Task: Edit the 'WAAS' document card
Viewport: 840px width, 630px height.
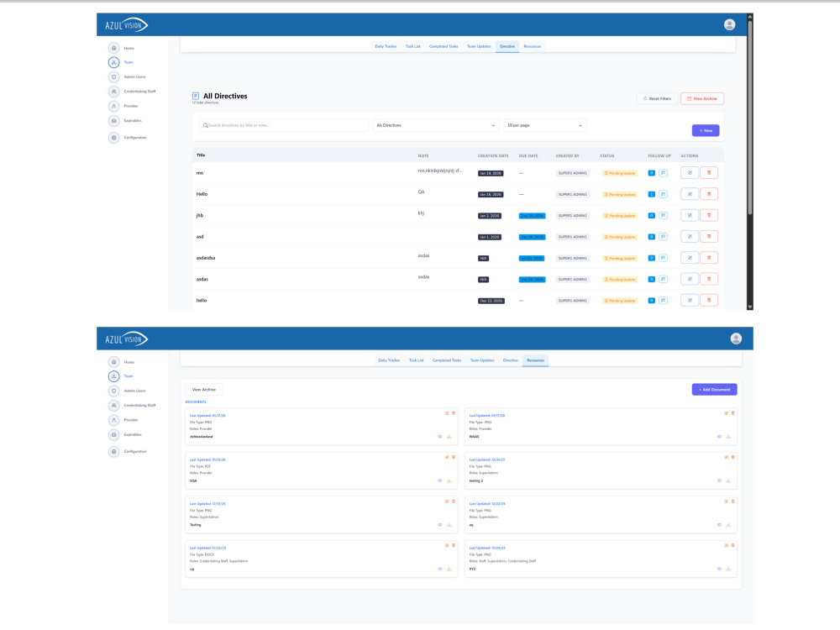Action: (727, 413)
